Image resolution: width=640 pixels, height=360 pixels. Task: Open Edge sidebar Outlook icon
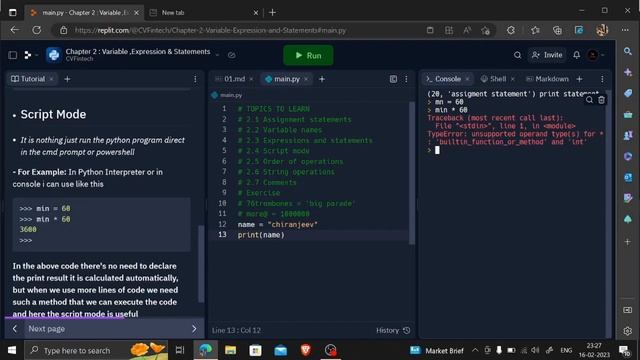(628, 178)
